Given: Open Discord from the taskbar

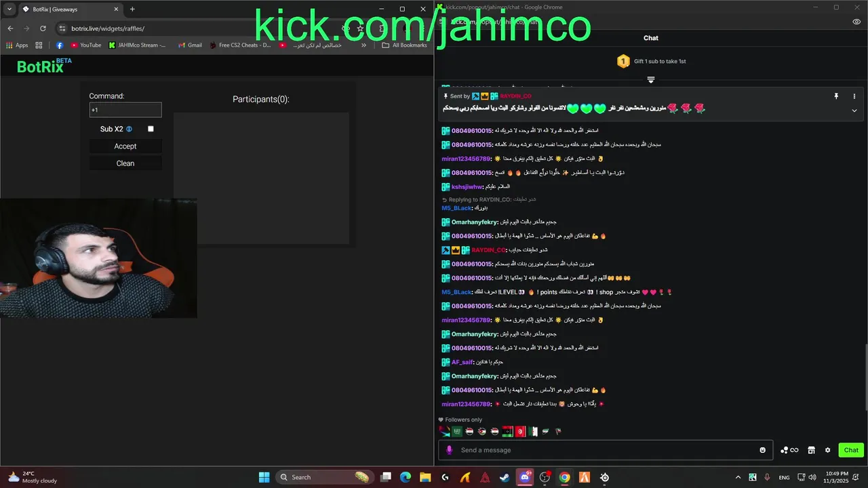Looking at the screenshot, I should [525, 477].
